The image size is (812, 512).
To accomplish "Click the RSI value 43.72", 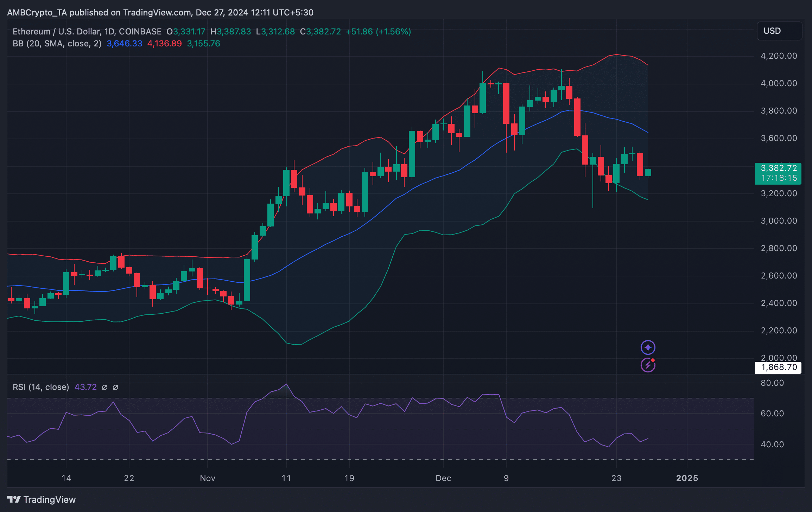I will [85, 387].
